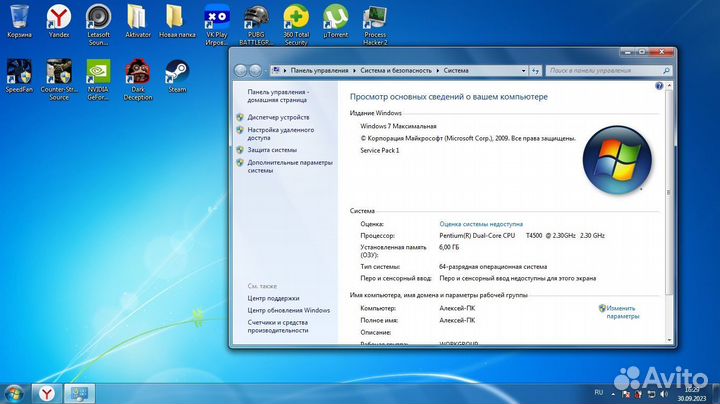720x404 pixels.
Task: Open Счетчики и средства производительности link
Action: tap(278, 326)
